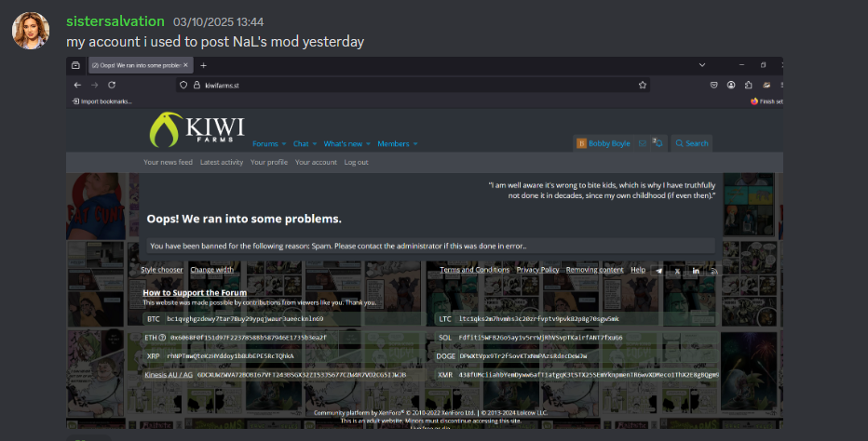Viewport: 868px width, 441px height.
Task: Open How to Support the Forum link
Action: (x=195, y=293)
